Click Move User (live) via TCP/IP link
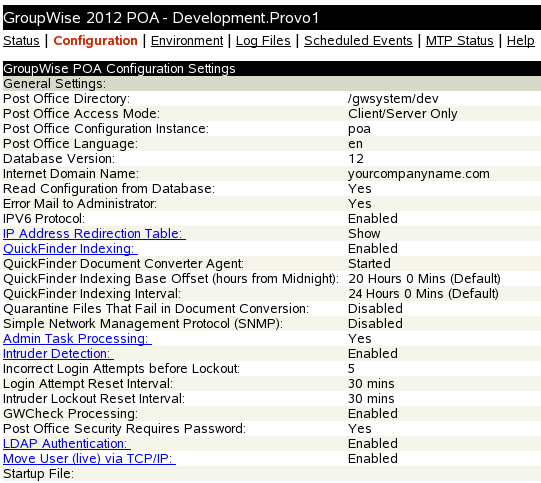The image size is (541, 483). tap(89, 459)
